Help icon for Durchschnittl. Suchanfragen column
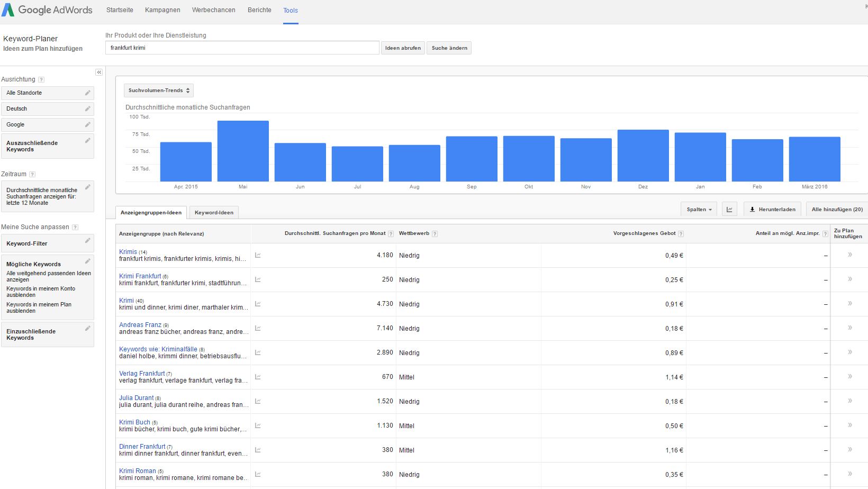The image size is (868, 489). click(391, 233)
